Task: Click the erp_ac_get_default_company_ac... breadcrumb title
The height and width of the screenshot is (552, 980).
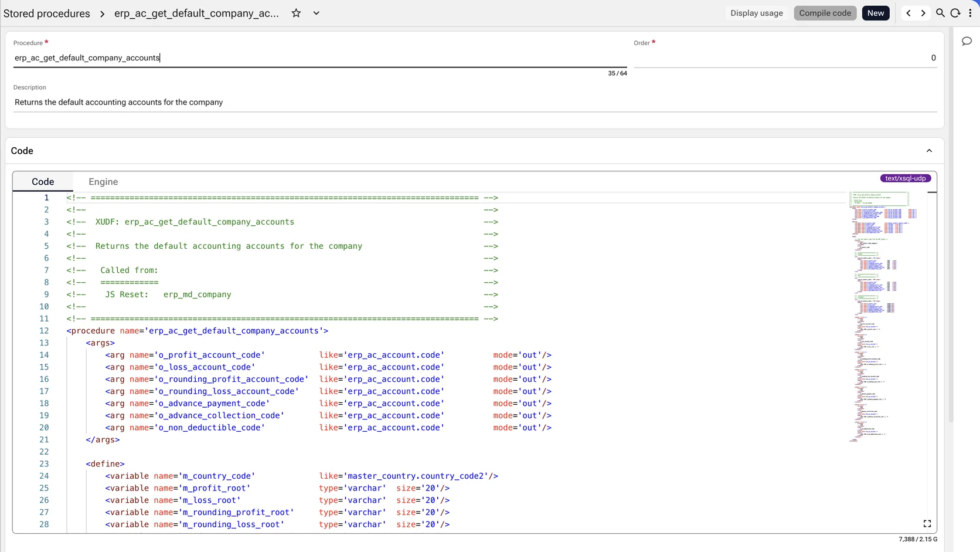Action: point(196,13)
